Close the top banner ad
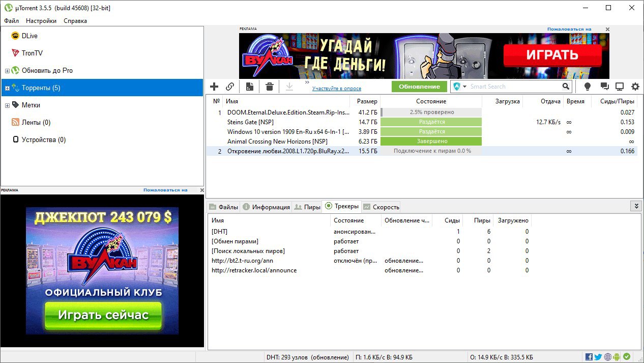Viewport: 644px width, 363px height. tap(606, 30)
